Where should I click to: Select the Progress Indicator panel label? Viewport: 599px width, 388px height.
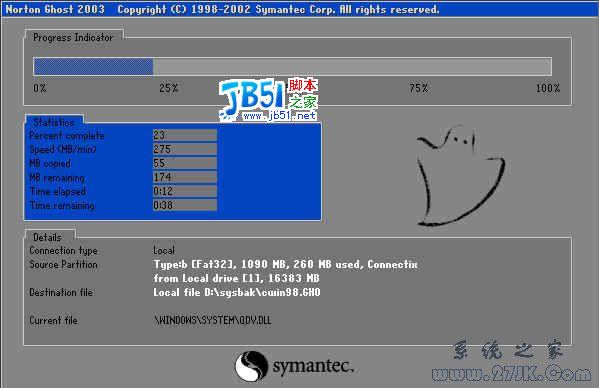click(x=73, y=37)
